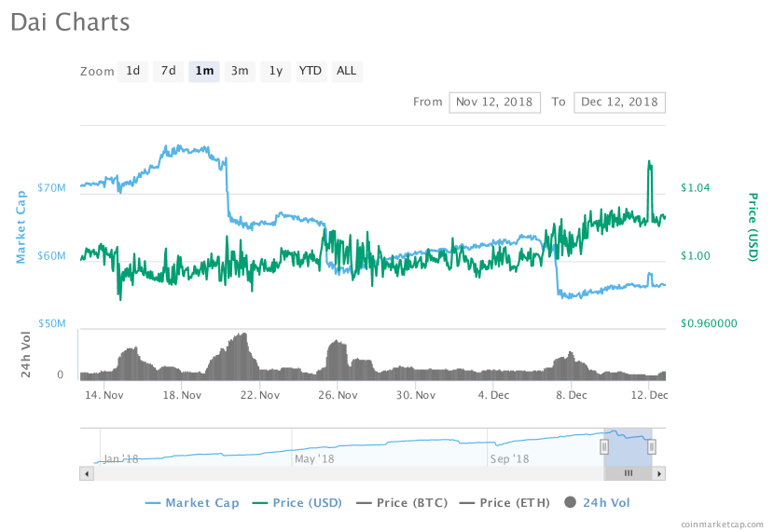The height and width of the screenshot is (532, 774).
Task: Click the navigator left range handle
Action: [604, 446]
